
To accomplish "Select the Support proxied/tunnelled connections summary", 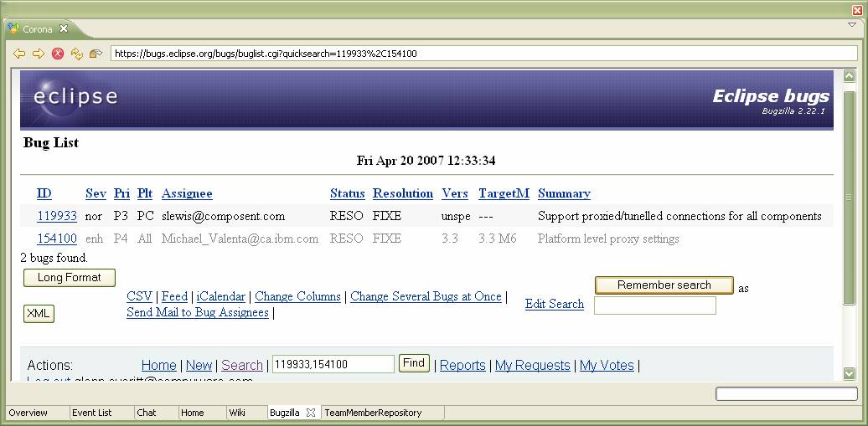I will (x=679, y=216).
